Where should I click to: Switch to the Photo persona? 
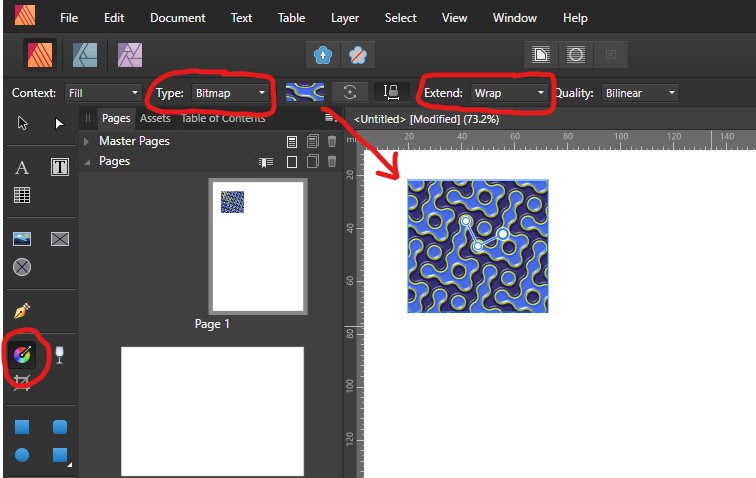pyautogui.click(x=130, y=55)
